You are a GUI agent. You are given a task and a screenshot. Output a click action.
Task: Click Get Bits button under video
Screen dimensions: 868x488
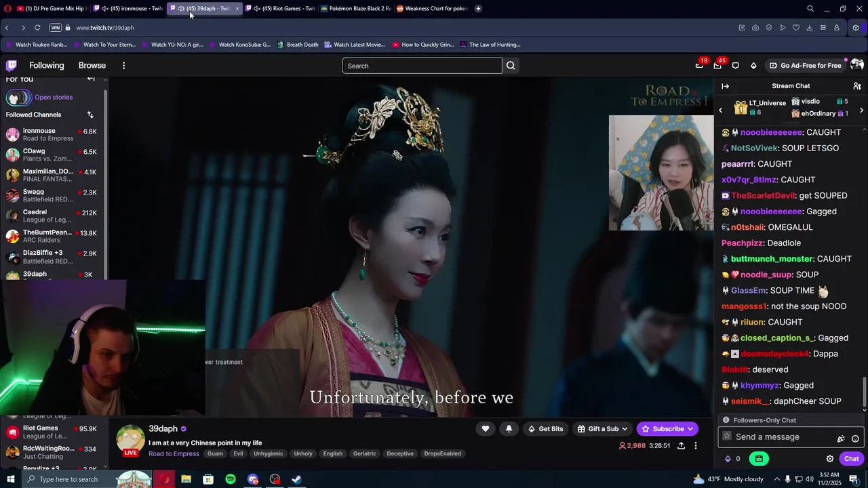tap(545, 428)
